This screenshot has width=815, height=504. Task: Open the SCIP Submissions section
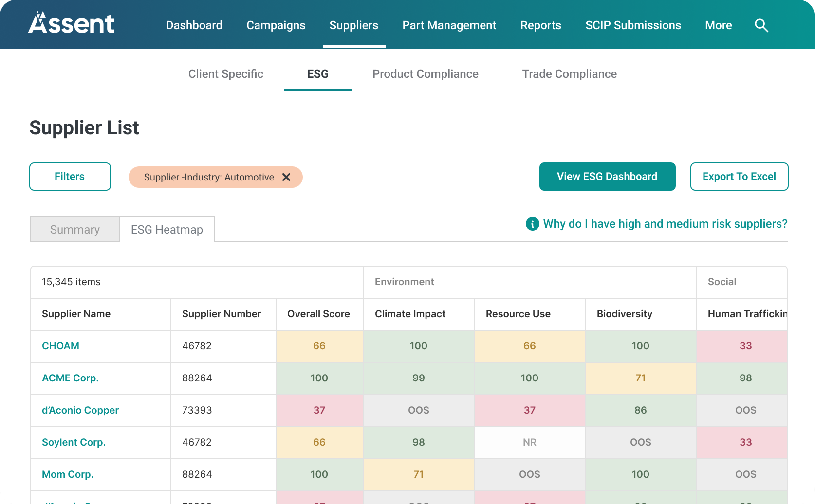[x=632, y=25]
